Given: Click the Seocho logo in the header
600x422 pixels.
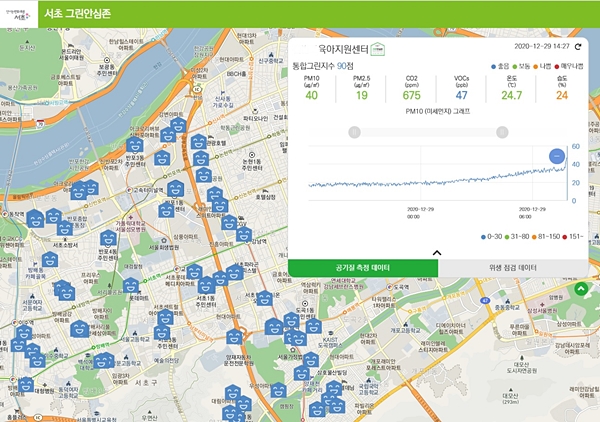Looking at the screenshot, I should (x=19, y=13).
